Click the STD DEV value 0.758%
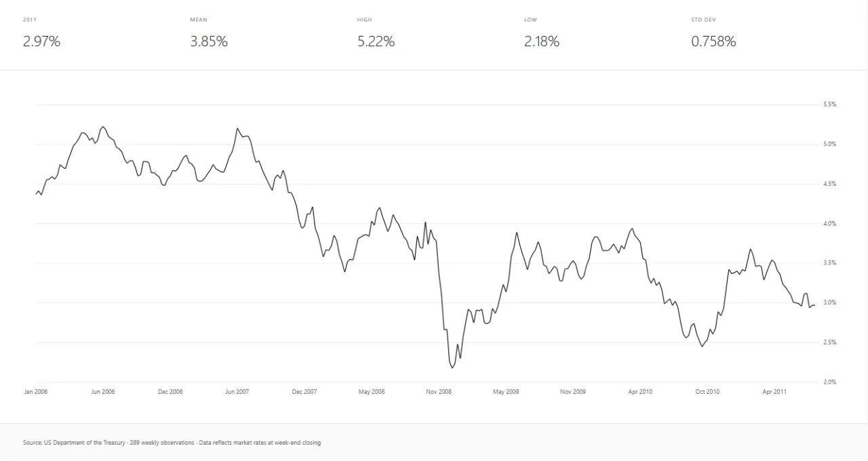The image size is (868, 461). coord(713,41)
